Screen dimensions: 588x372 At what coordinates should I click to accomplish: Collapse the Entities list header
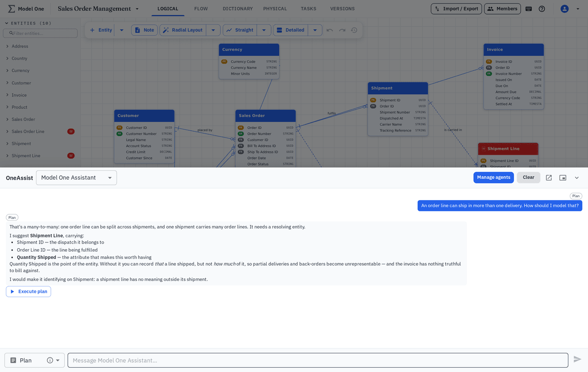(x=28, y=23)
